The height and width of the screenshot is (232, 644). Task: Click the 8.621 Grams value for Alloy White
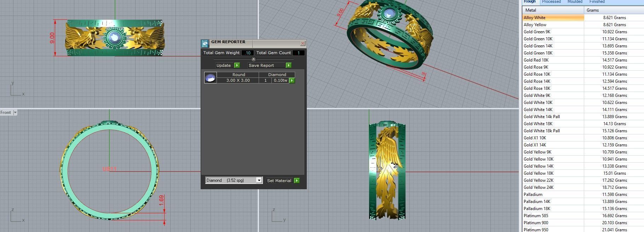pyautogui.click(x=615, y=18)
